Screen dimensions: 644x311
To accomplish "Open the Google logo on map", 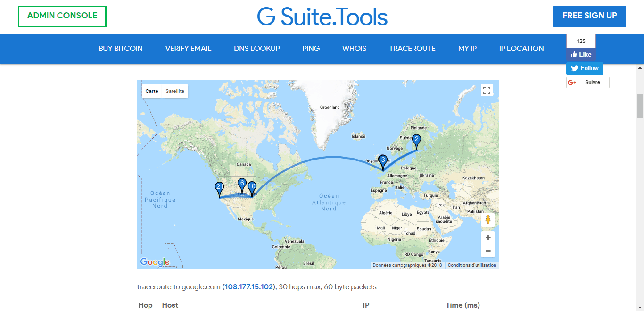I will click(155, 262).
